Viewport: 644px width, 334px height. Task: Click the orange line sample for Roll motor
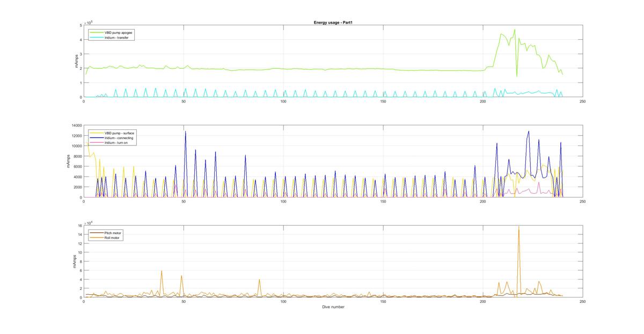(x=96, y=237)
